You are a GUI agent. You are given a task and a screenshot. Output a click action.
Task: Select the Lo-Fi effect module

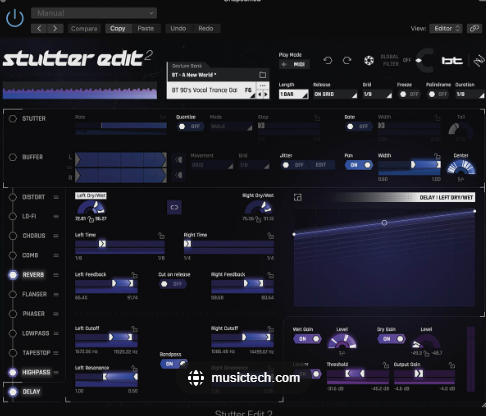coord(29,216)
